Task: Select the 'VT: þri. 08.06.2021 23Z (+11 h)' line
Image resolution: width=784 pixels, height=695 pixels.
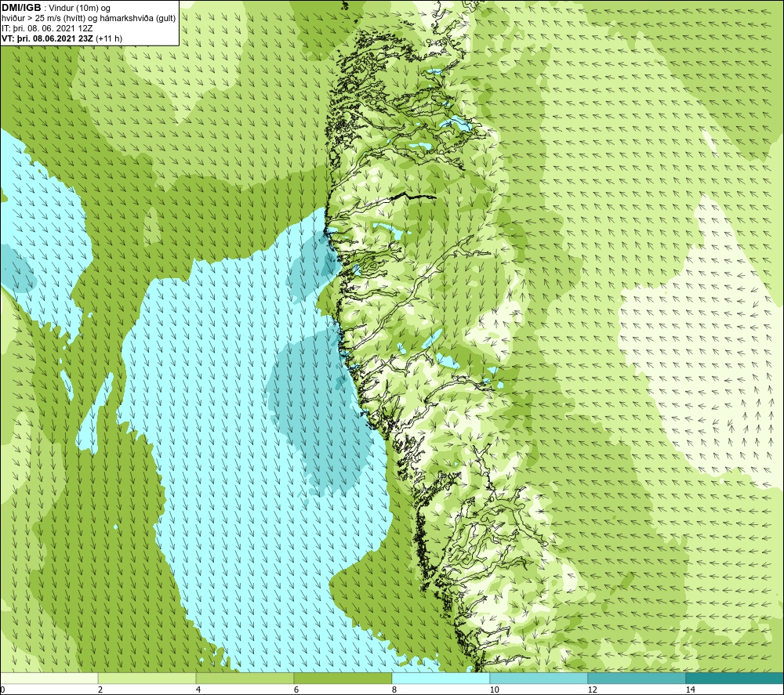Action: [62, 38]
